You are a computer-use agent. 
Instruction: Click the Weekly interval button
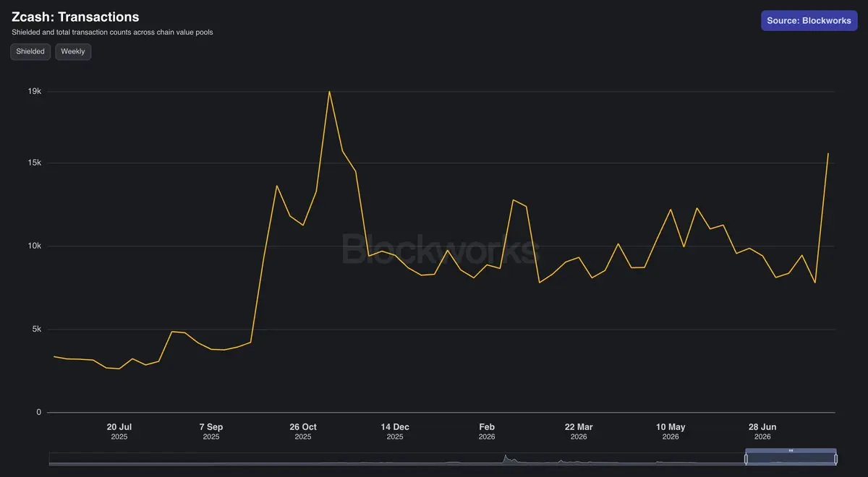point(73,51)
